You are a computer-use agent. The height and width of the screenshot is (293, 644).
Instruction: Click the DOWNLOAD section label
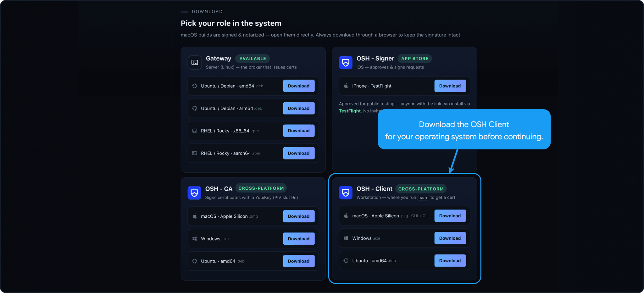[207, 12]
